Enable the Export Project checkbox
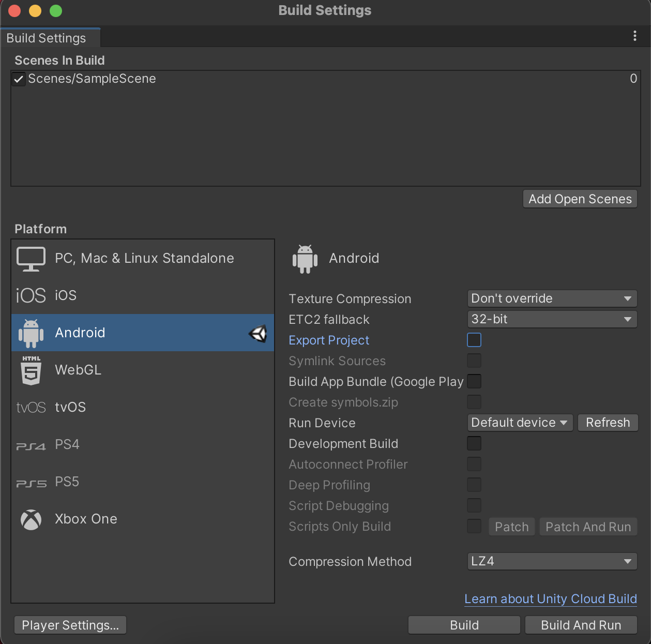 pos(474,340)
